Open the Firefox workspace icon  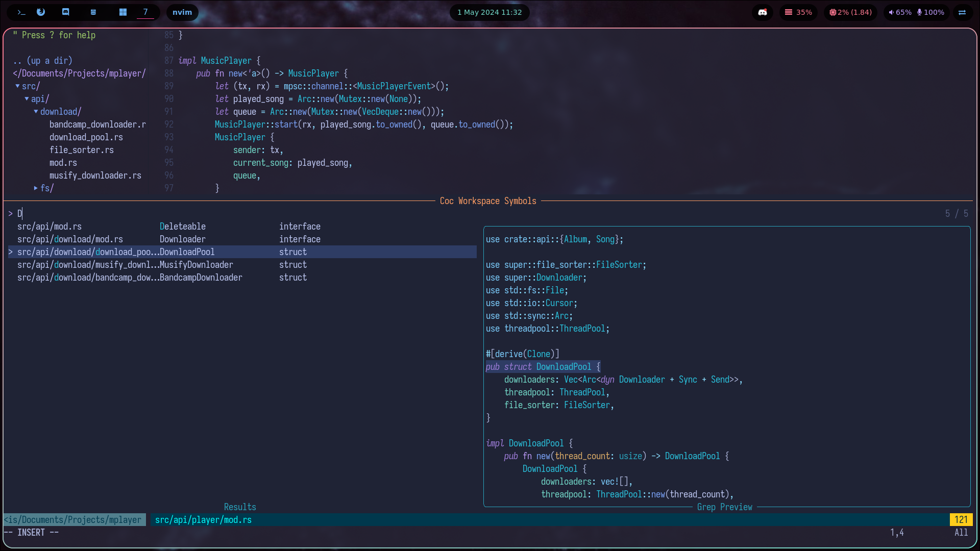41,12
